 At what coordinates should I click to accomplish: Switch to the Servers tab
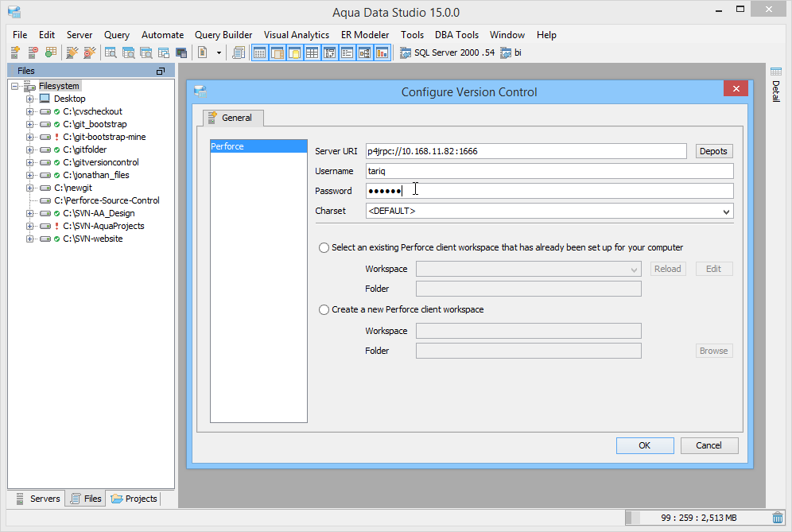pyautogui.click(x=38, y=499)
